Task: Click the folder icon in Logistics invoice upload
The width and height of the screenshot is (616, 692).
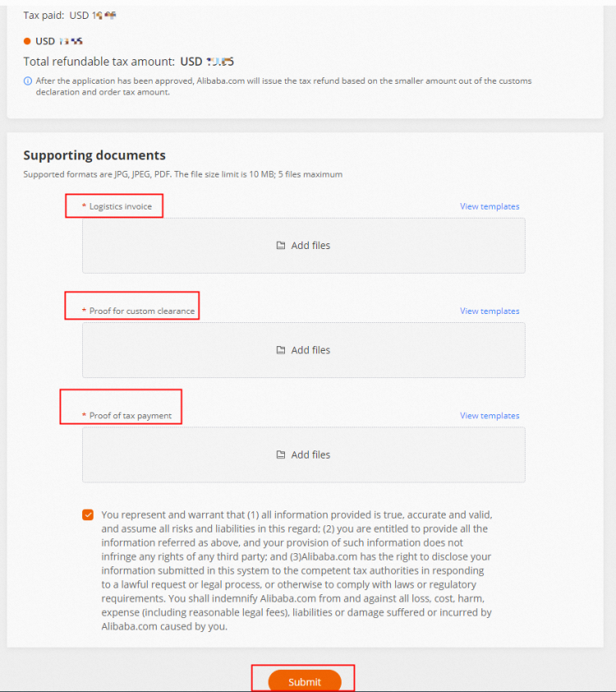Action: point(281,246)
